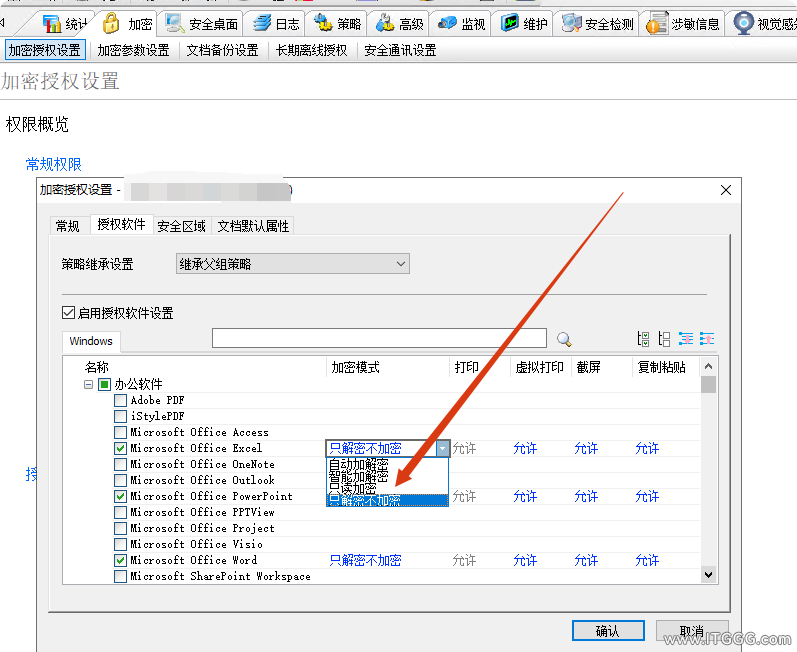
Task: Click the list scrollbar up arrow
Action: coord(709,366)
